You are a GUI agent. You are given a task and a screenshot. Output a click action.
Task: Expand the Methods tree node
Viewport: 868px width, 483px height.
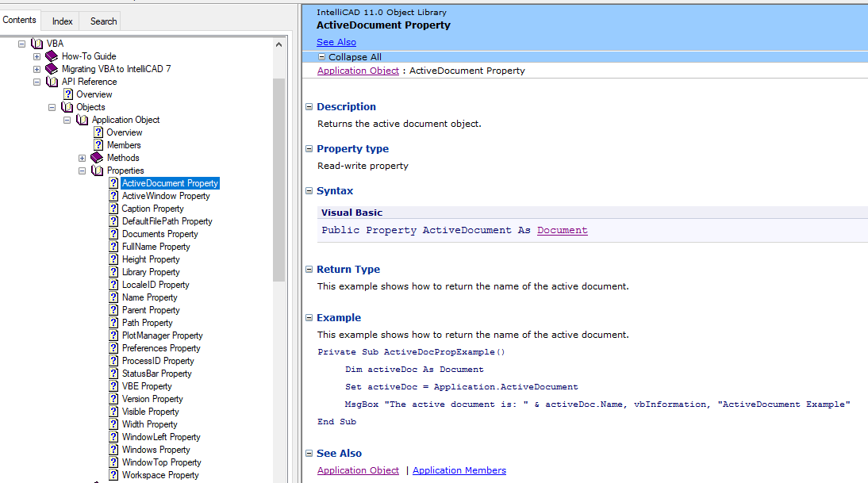pyautogui.click(x=82, y=158)
